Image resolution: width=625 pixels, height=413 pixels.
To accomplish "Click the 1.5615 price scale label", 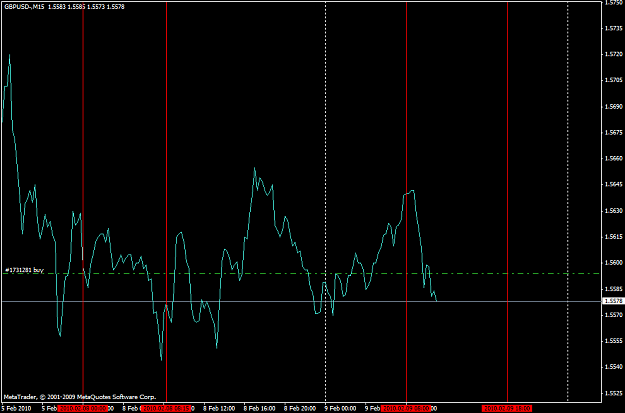I will 613,236.
